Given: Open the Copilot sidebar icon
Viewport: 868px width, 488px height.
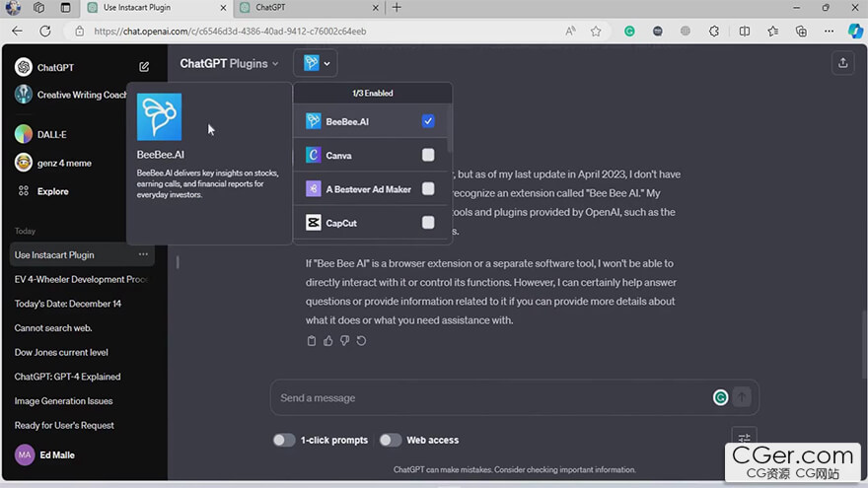Looking at the screenshot, I should tap(855, 31).
